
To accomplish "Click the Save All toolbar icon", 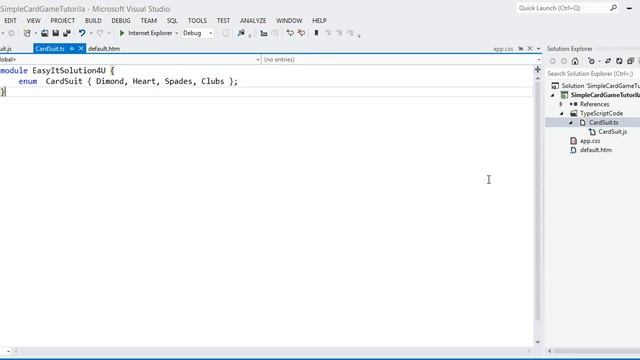I will 67,33.
